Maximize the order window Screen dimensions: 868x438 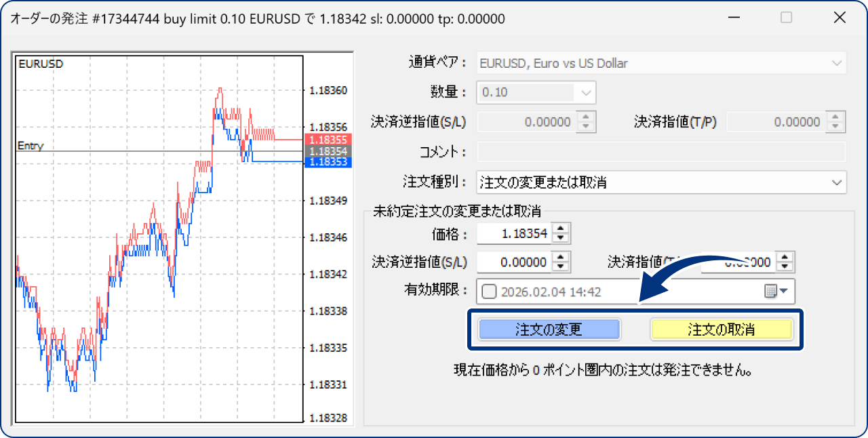786,18
